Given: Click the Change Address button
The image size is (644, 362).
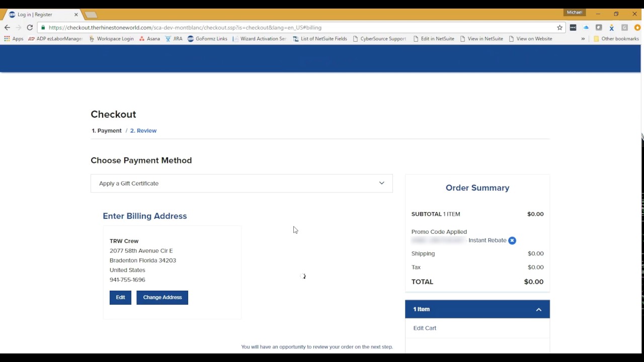Looking at the screenshot, I should [x=162, y=297].
